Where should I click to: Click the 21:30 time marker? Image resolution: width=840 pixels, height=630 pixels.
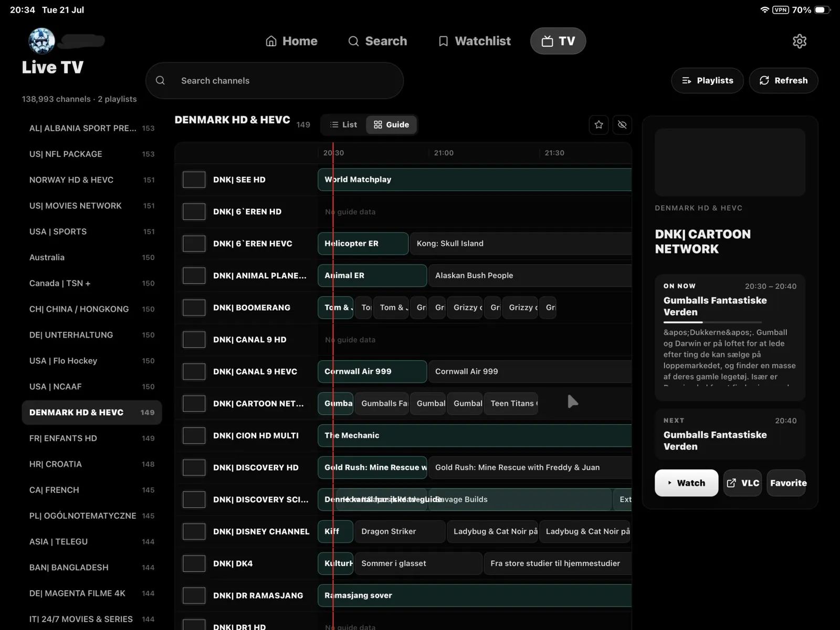pyautogui.click(x=554, y=153)
